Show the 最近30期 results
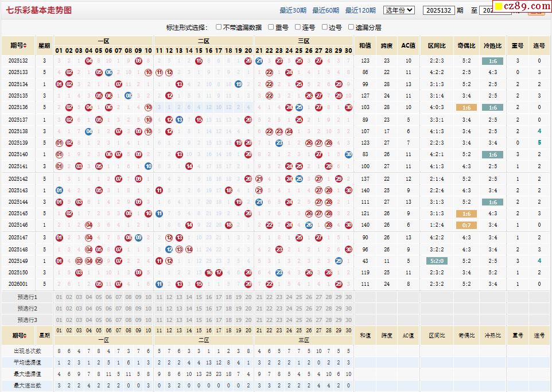This screenshot has height=392, width=552. click(x=293, y=10)
